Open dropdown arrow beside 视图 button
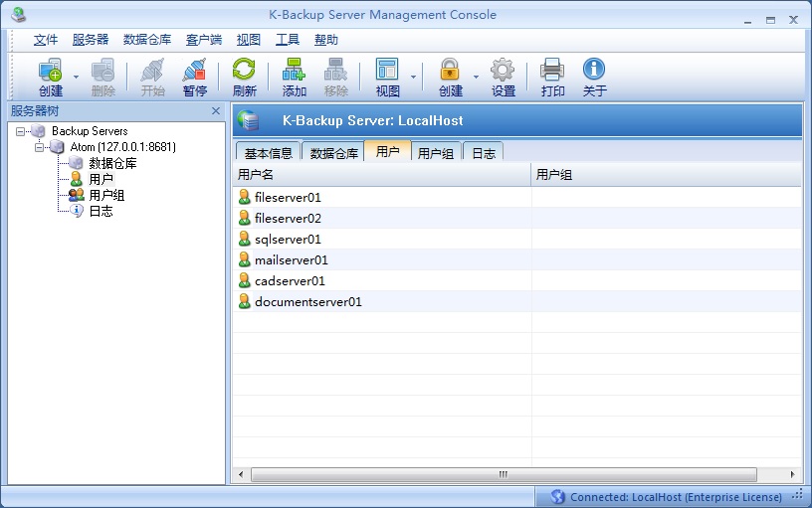The height and width of the screenshot is (508, 812). pos(413,77)
